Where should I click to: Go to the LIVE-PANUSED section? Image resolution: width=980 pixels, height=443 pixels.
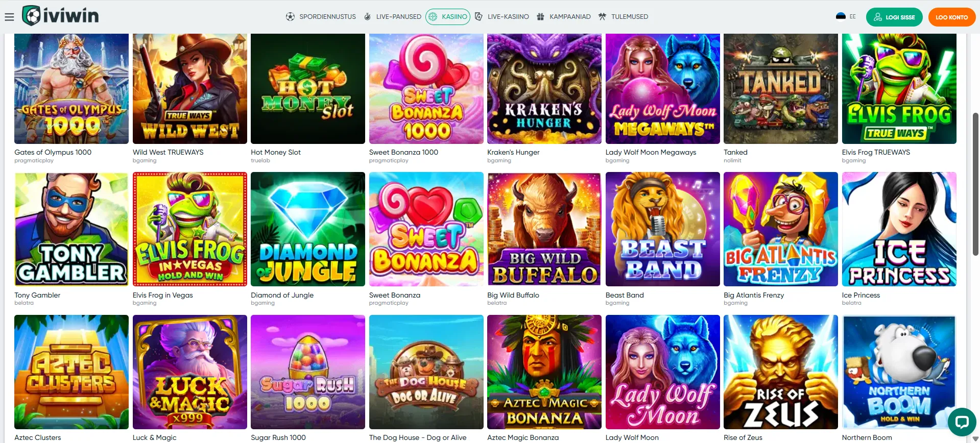coord(398,16)
